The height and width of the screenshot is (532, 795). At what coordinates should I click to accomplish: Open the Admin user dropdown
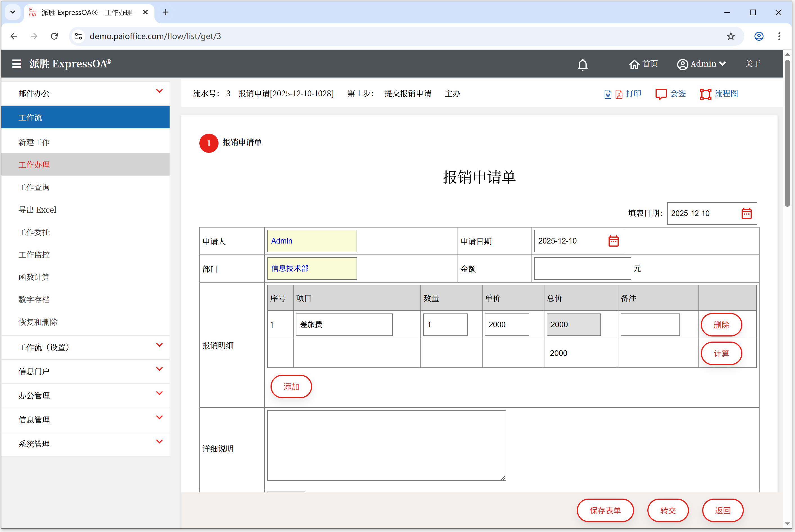click(701, 64)
